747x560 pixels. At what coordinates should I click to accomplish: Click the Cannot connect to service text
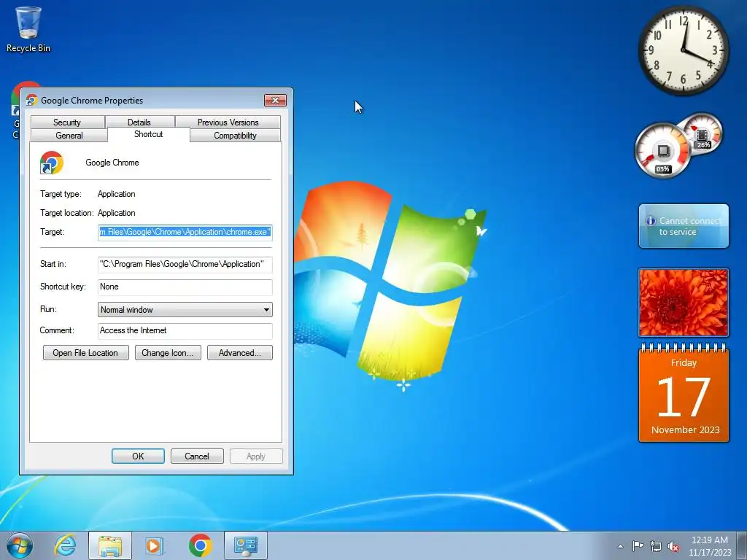click(x=690, y=226)
